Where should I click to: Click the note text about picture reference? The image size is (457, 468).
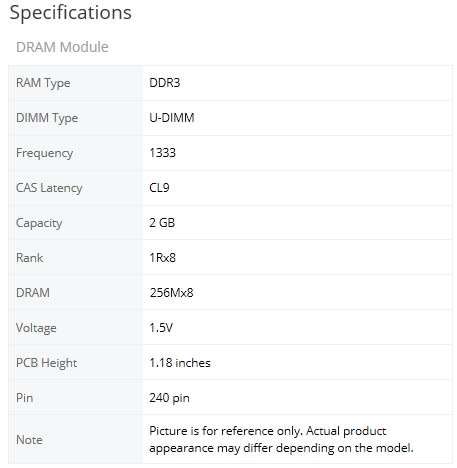click(x=281, y=440)
